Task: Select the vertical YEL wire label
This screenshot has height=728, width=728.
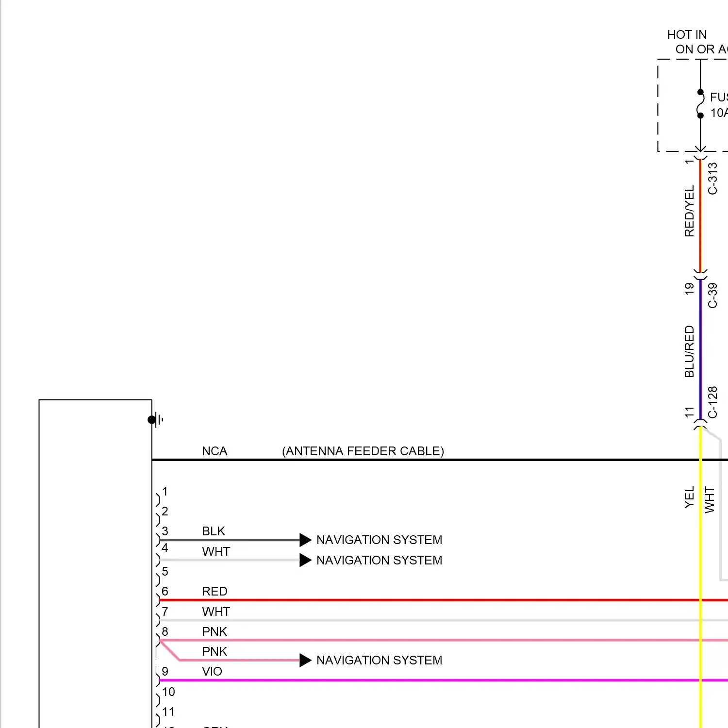Action: [x=689, y=497]
